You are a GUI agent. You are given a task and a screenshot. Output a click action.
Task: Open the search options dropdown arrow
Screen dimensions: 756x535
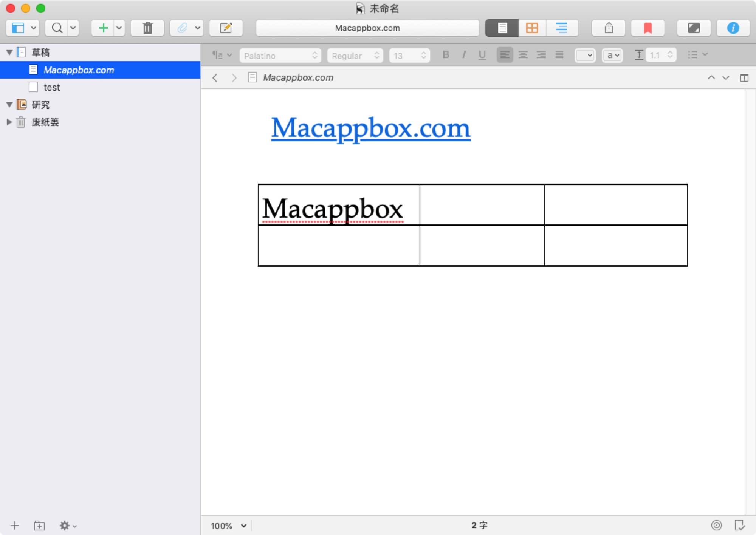73,28
